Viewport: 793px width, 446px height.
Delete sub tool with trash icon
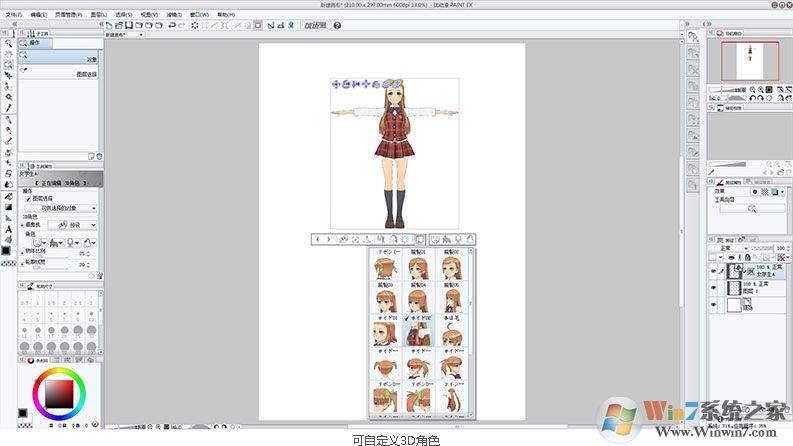[x=97, y=156]
